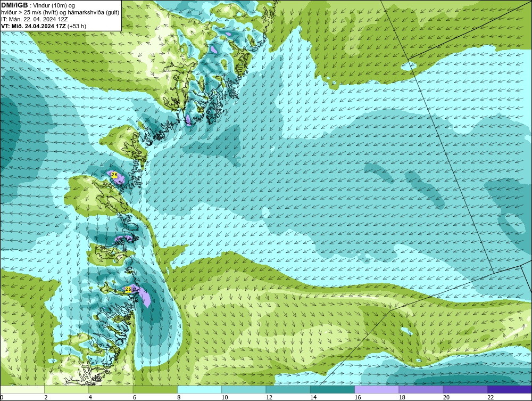Click the legend scale number 18
This screenshot has width=532, height=401.
point(402,397)
